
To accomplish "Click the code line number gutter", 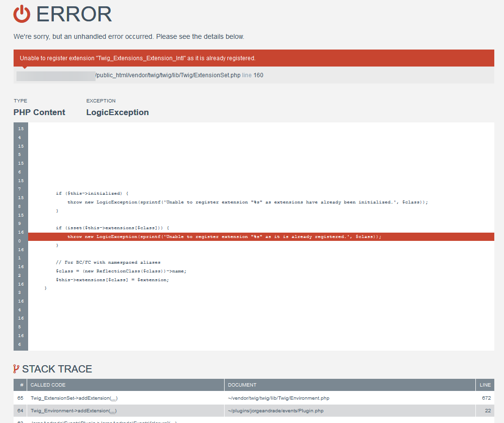I will (x=20, y=237).
